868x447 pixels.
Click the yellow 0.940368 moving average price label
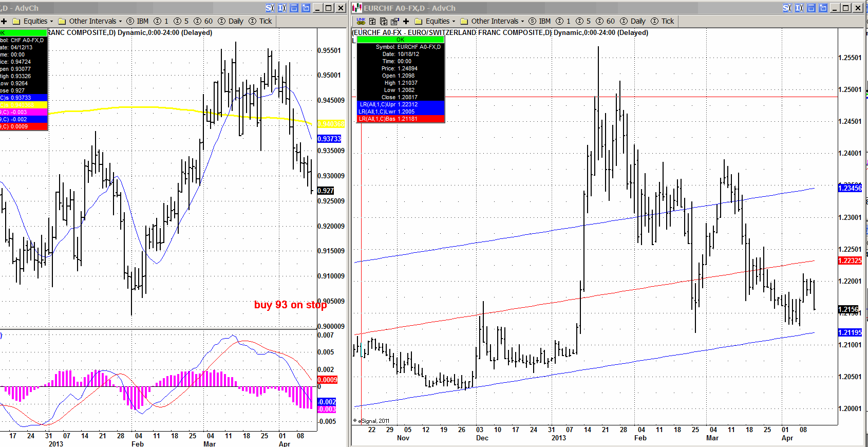(331, 124)
